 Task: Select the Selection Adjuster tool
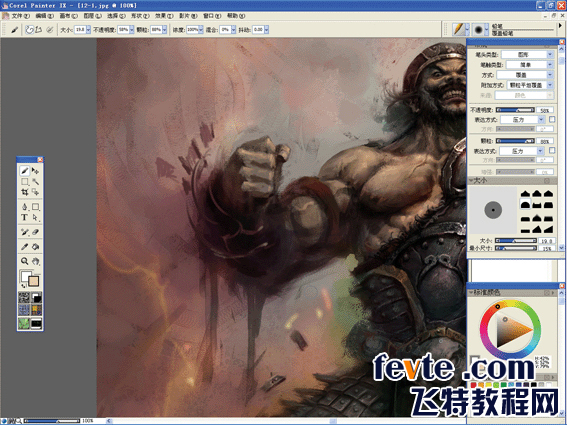(x=35, y=192)
